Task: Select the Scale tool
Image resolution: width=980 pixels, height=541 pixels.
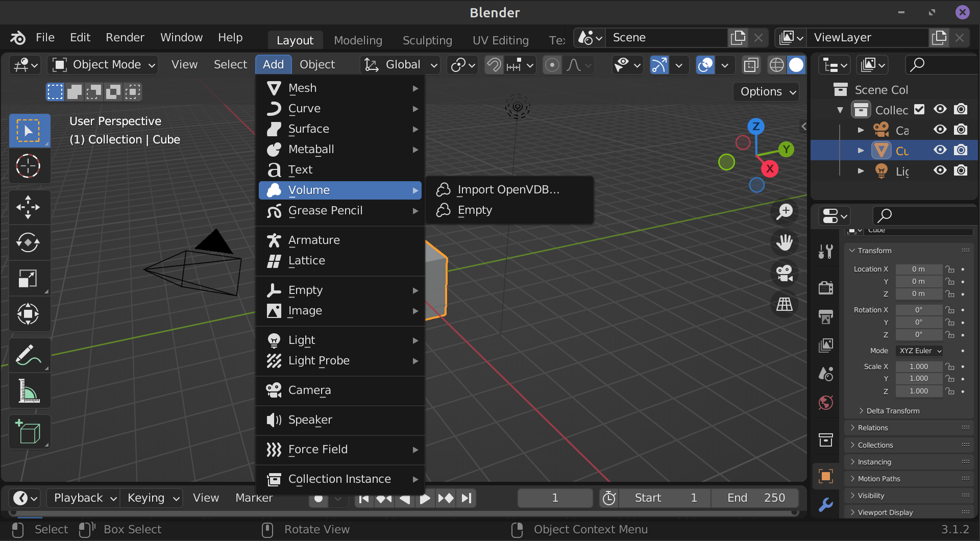Action: [29, 278]
